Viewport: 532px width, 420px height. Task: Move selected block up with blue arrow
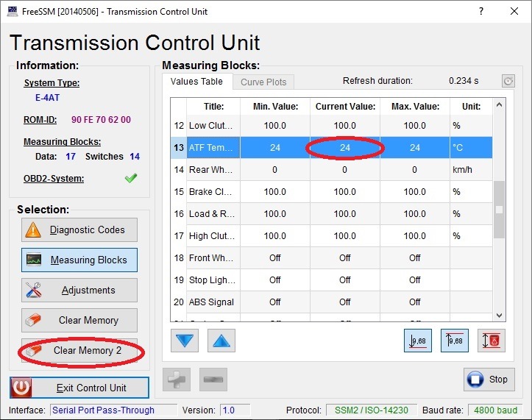tap(221, 341)
